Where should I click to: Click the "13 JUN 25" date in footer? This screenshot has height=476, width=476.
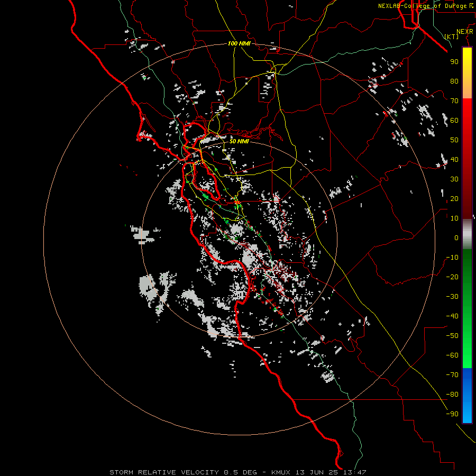pyautogui.click(x=317, y=472)
